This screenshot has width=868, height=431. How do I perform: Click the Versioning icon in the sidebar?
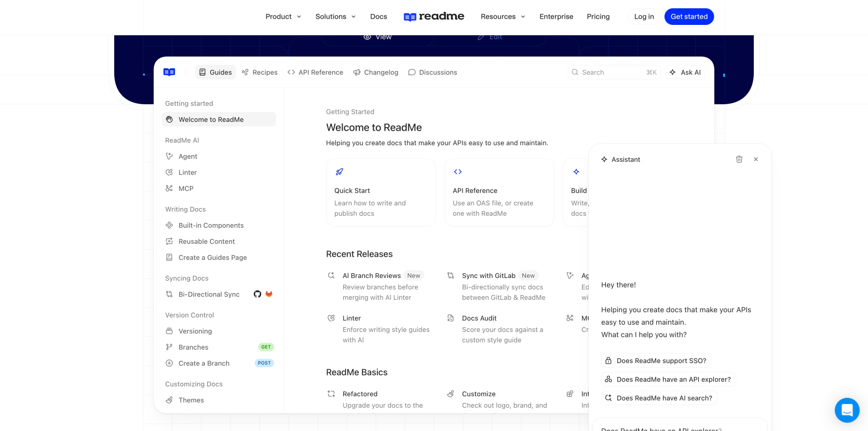(x=169, y=331)
